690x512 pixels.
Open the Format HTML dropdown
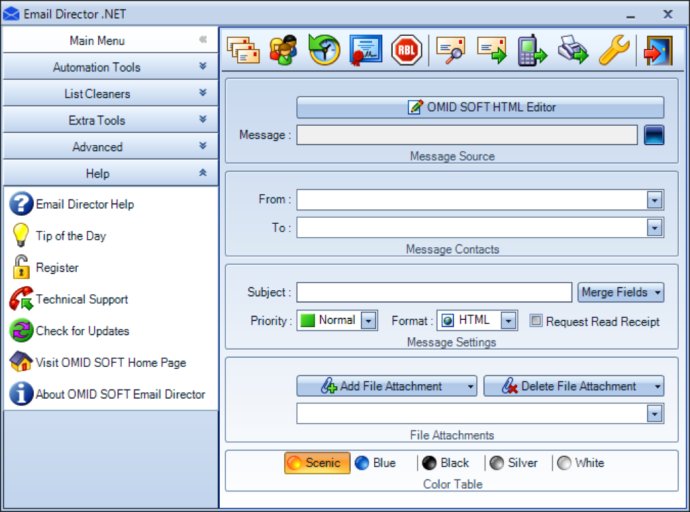point(508,321)
